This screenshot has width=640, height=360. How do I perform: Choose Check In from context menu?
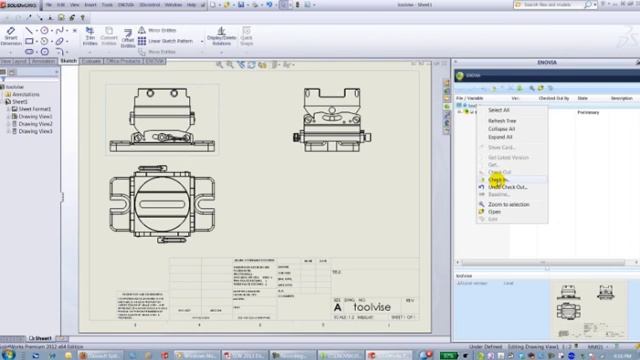click(x=497, y=180)
